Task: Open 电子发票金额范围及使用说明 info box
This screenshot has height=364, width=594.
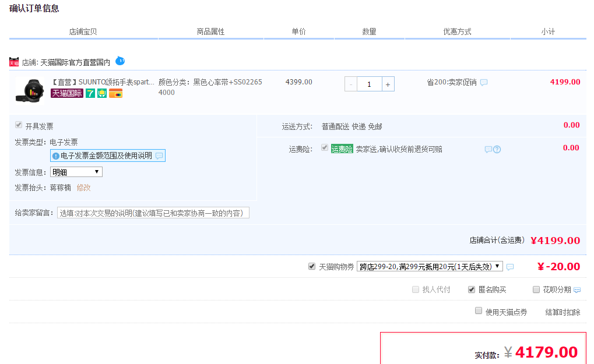Action: point(108,156)
